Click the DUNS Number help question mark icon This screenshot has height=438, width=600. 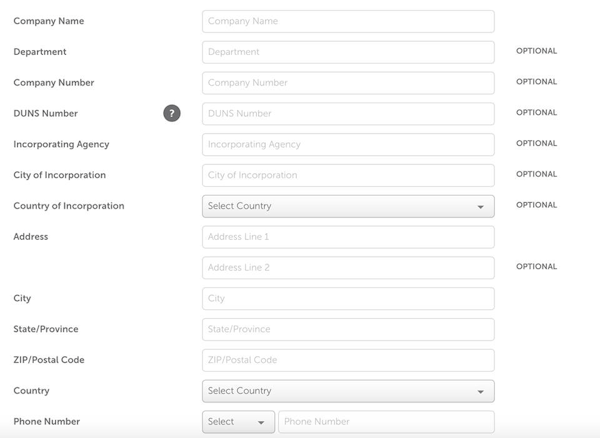pyautogui.click(x=172, y=113)
